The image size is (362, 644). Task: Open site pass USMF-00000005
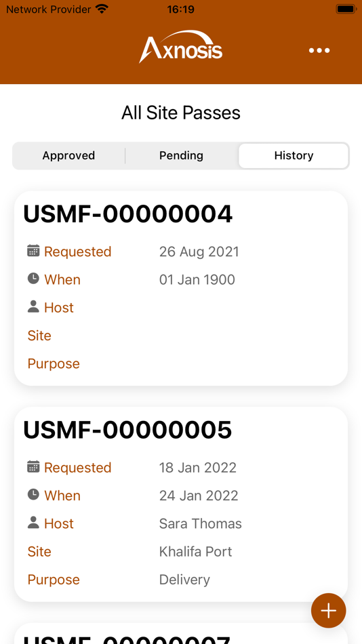point(181,504)
